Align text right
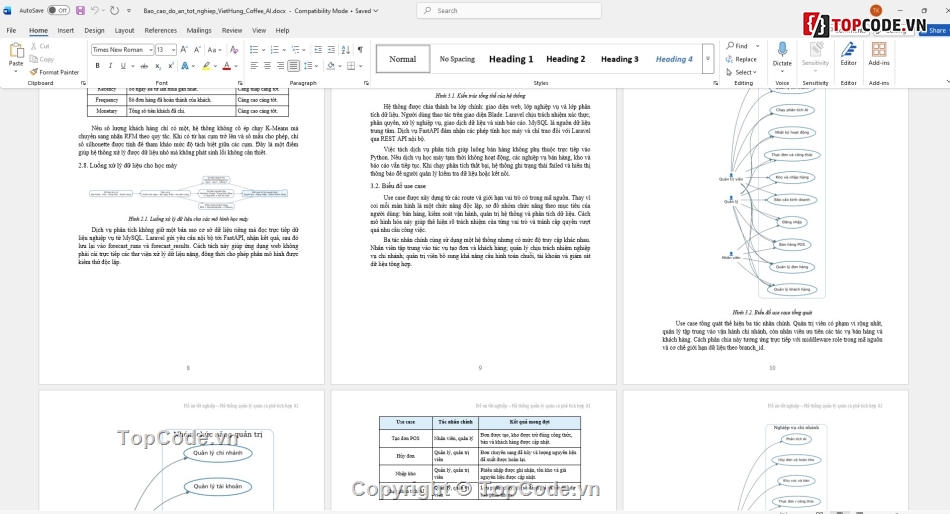 280,65
